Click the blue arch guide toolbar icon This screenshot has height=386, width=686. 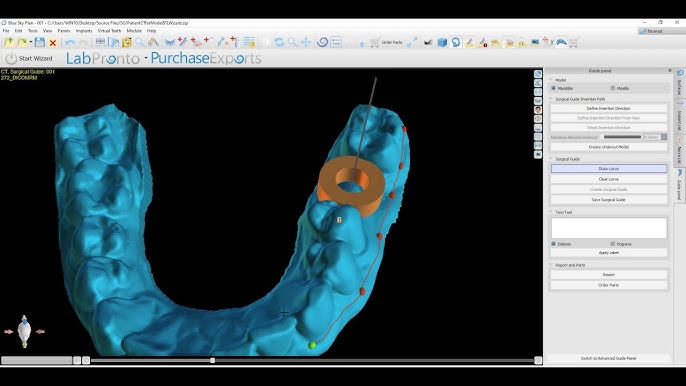click(x=561, y=42)
